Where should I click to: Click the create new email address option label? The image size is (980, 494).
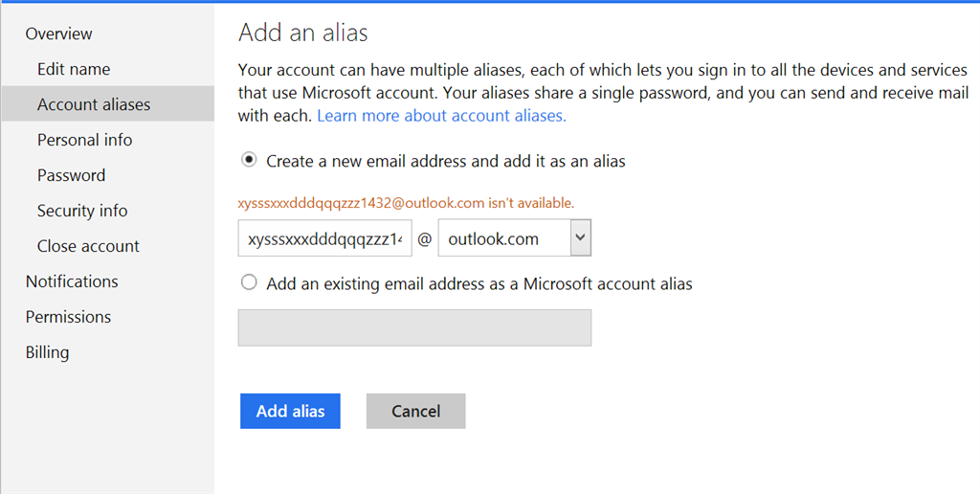click(x=446, y=162)
